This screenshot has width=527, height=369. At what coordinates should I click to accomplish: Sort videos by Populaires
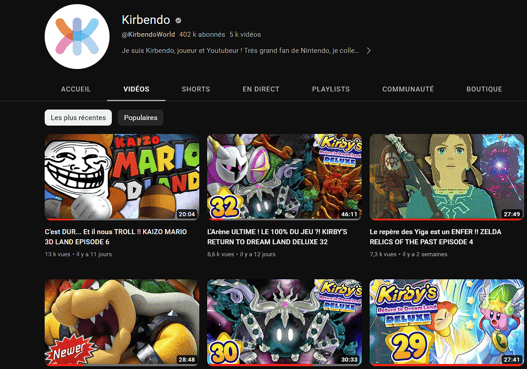pos(140,118)
